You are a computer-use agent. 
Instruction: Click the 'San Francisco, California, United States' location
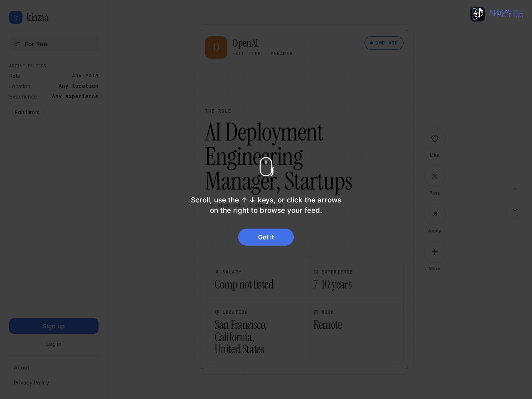[241, 337]
